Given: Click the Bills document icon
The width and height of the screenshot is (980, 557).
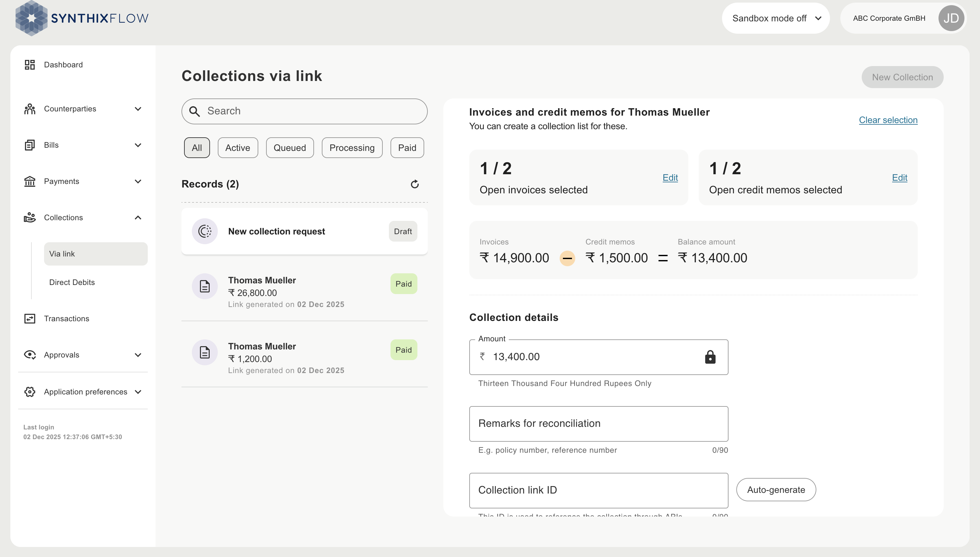Looking at the screenshot, I should coord(29,145).
